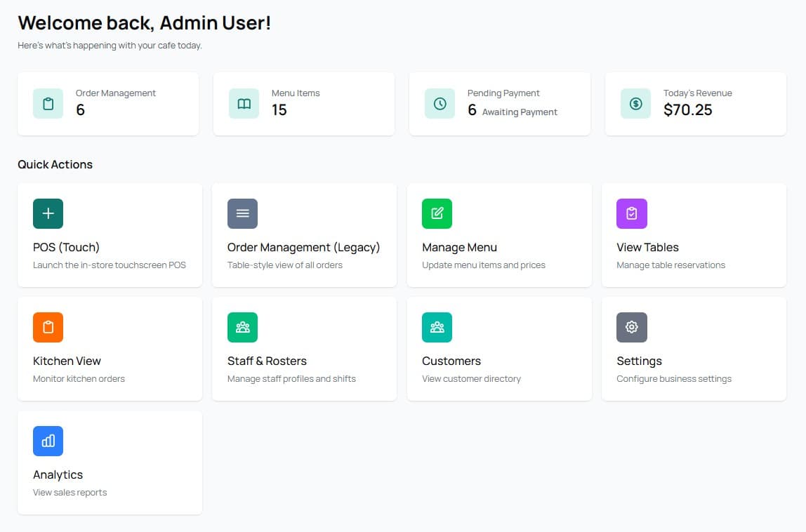Open the View Tables purple icon
Viewport: 806px width, 532px height.
[x=631, y=213]
